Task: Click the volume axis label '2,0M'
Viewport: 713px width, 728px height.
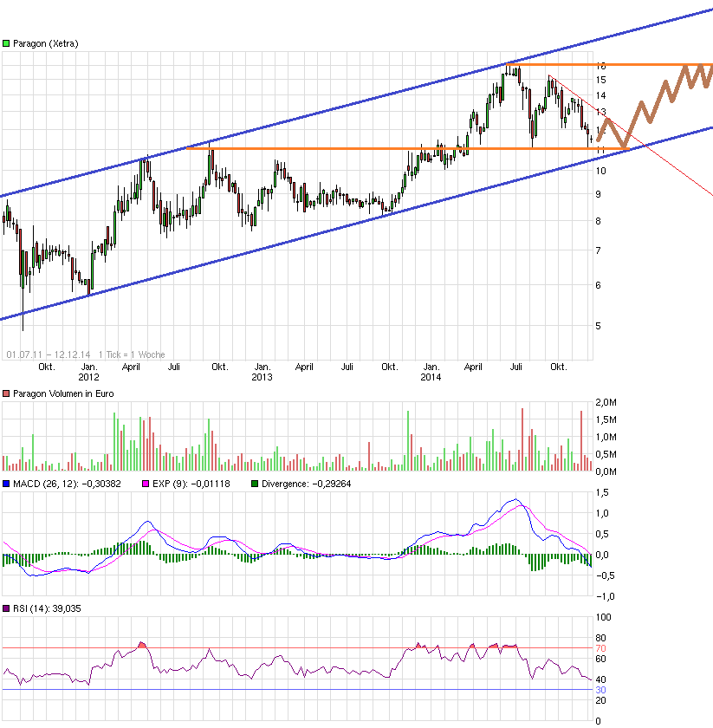Action: click(606, 402)
